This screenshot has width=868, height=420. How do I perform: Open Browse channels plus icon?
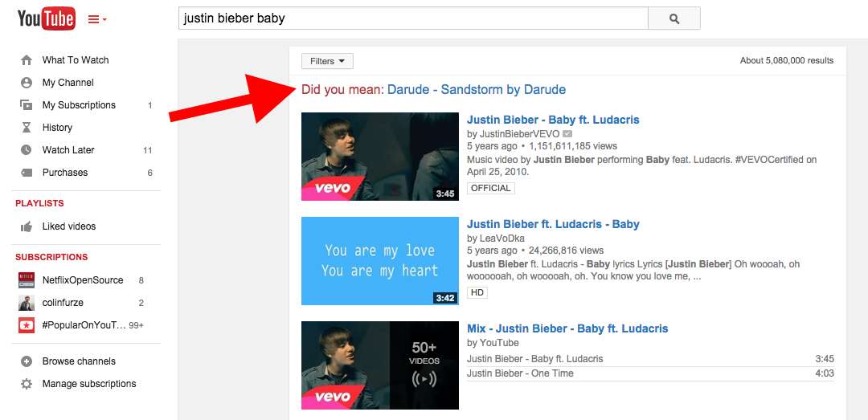point(26,361)
